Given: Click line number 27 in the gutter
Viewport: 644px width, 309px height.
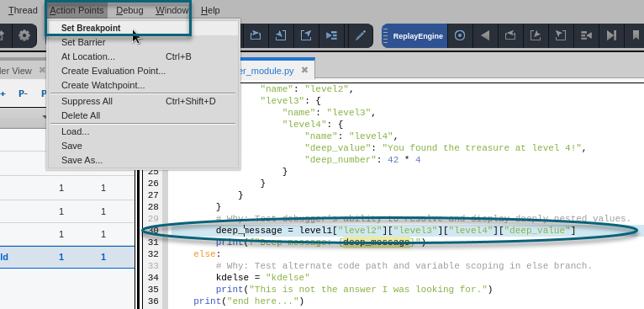Looking at the screenshot, I should click(x=153, y=195).
